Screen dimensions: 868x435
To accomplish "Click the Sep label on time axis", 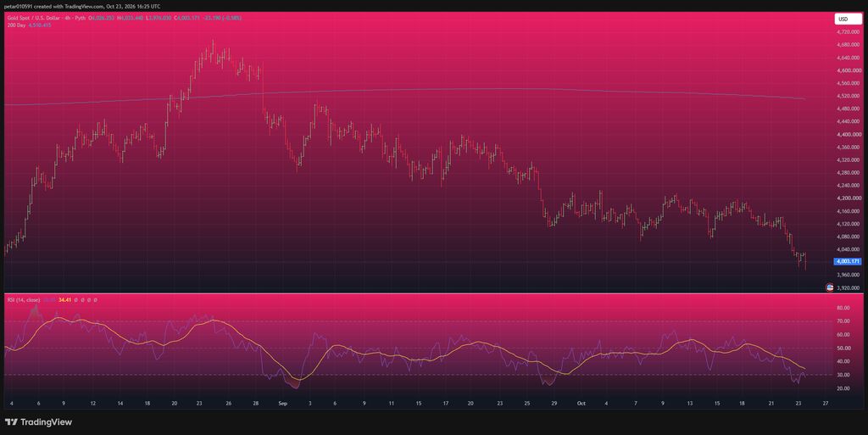I will [283, 404].
